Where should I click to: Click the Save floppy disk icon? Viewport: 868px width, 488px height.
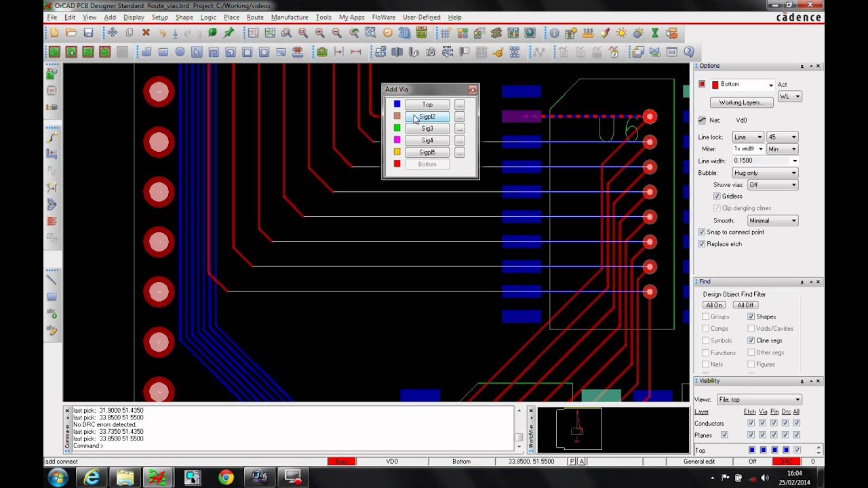click(x=88, y=33)
